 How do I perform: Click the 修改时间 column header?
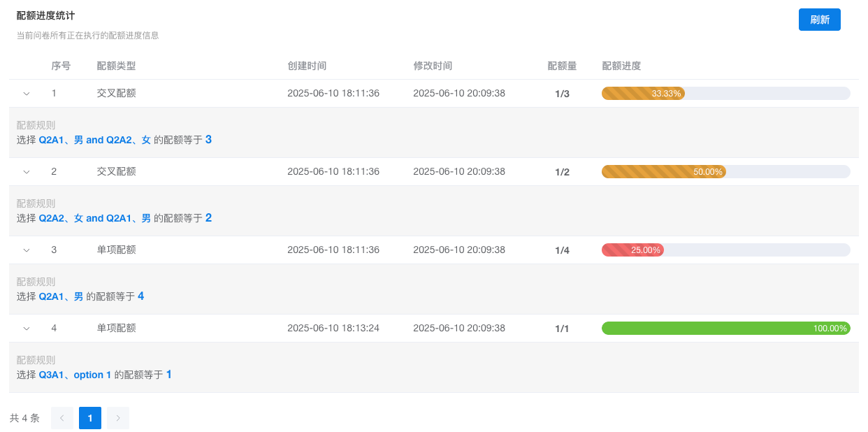[x=433, y=66]
